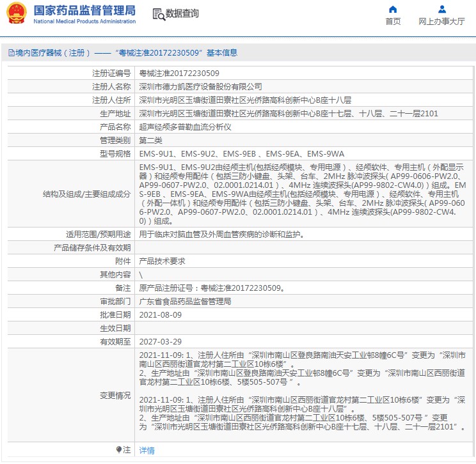Click the document icon beside 境内医疗器械
The height and width of the screenshot is (464, 476).
[x=12, y=53]
